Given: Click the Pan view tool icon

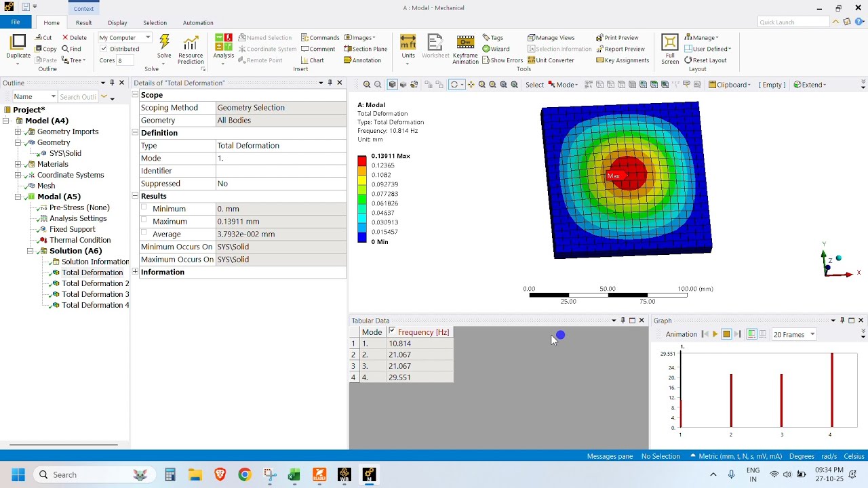Looking at the screenshot, I should 471,85.
